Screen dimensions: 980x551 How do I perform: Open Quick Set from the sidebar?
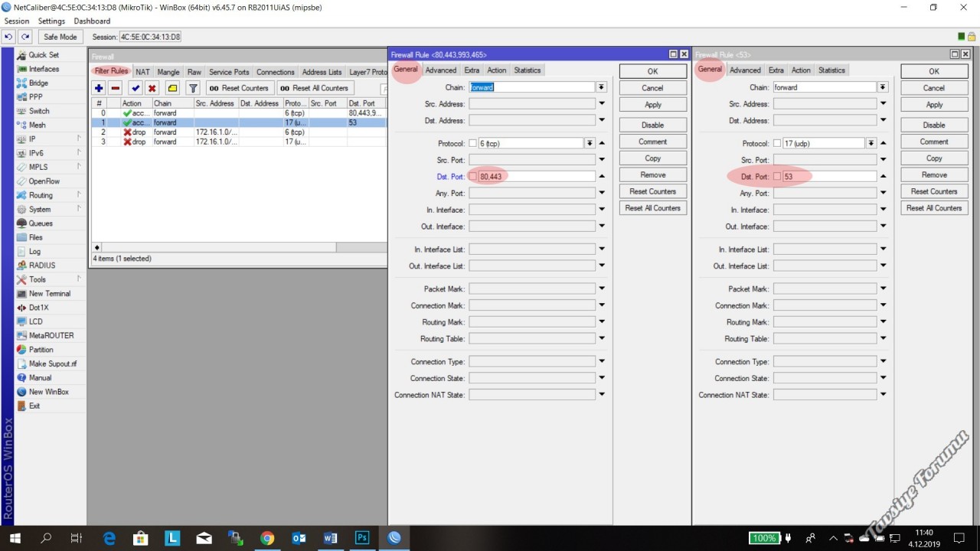click(x=44, y=55)
